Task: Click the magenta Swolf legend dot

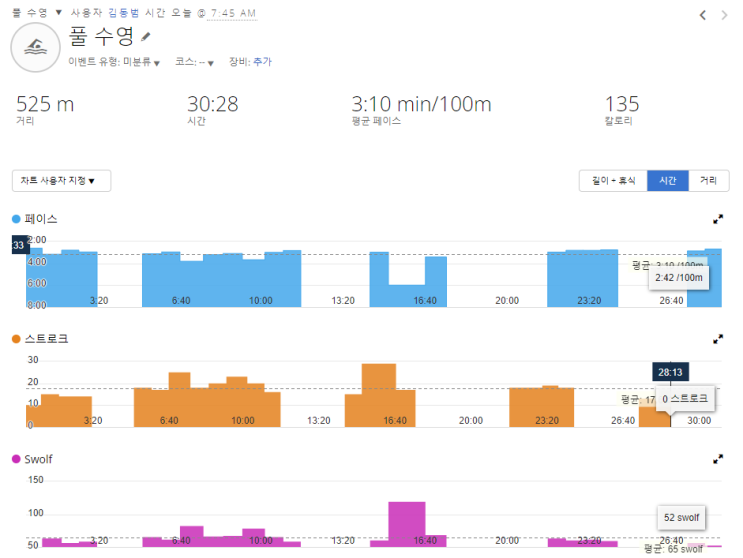Action: coord(16,459)
